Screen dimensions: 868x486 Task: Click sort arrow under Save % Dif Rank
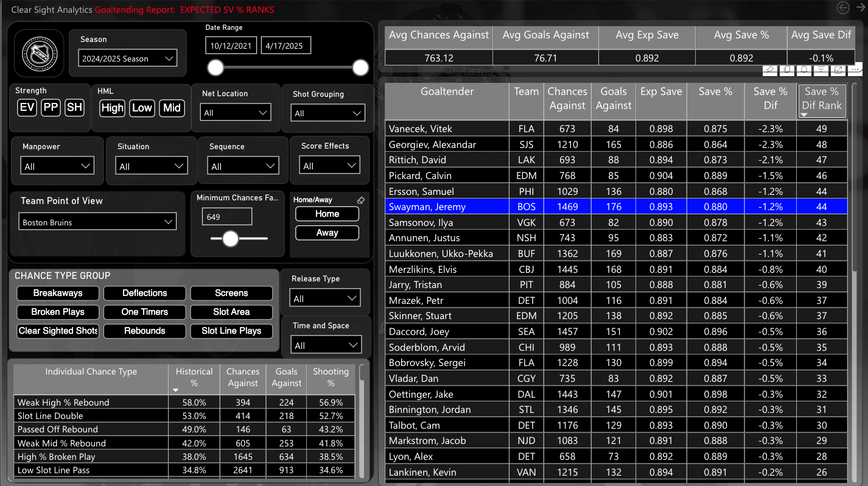point(804,115)
